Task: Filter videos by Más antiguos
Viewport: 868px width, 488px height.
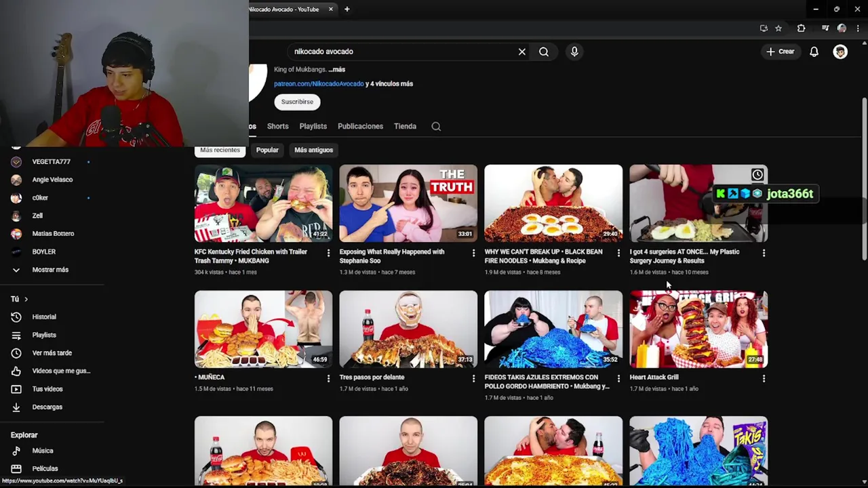Action: click(313, 150)
